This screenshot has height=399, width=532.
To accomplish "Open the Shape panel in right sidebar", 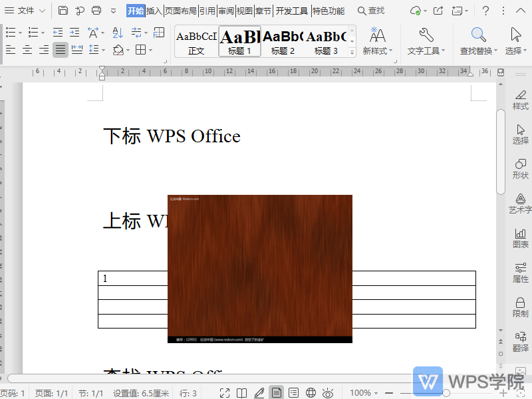I will pos(520,168).
